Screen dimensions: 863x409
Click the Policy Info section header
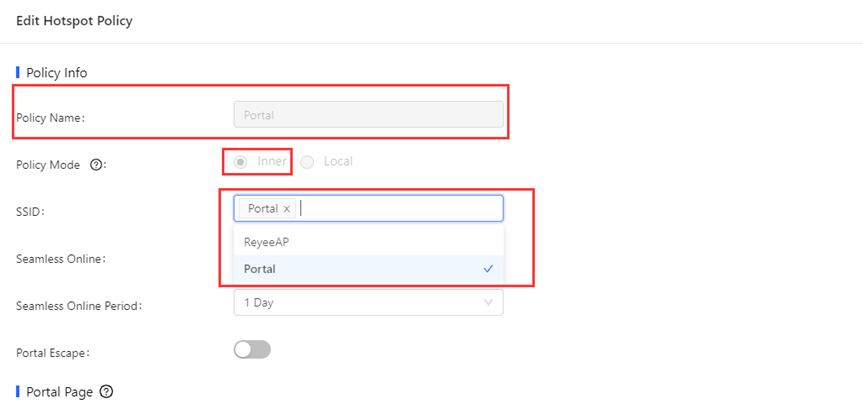coord(57,73)
